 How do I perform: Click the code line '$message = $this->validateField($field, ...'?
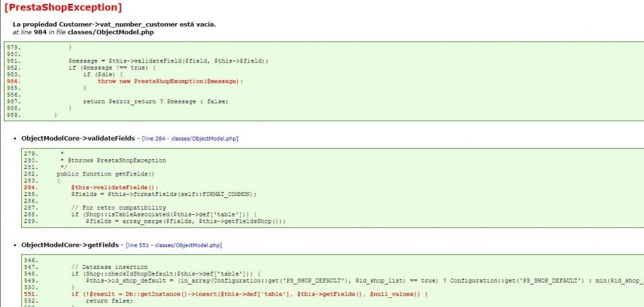click(168, 61)
